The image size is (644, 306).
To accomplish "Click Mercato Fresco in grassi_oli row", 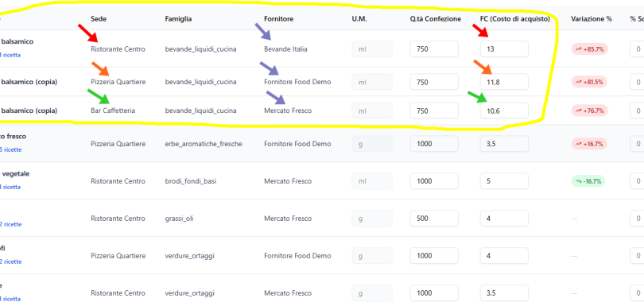I will tap(288, 219).
